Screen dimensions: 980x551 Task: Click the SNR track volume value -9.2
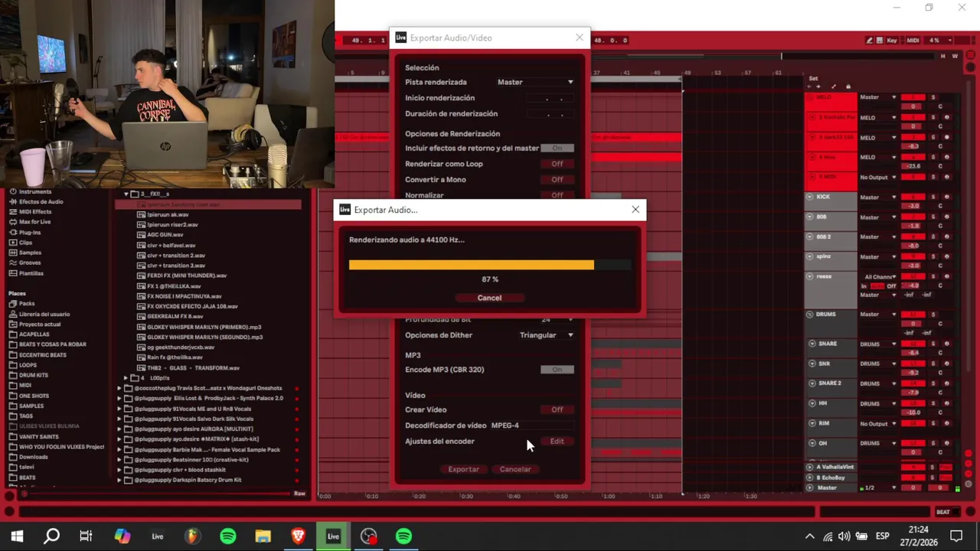click(x=913, y=373)
